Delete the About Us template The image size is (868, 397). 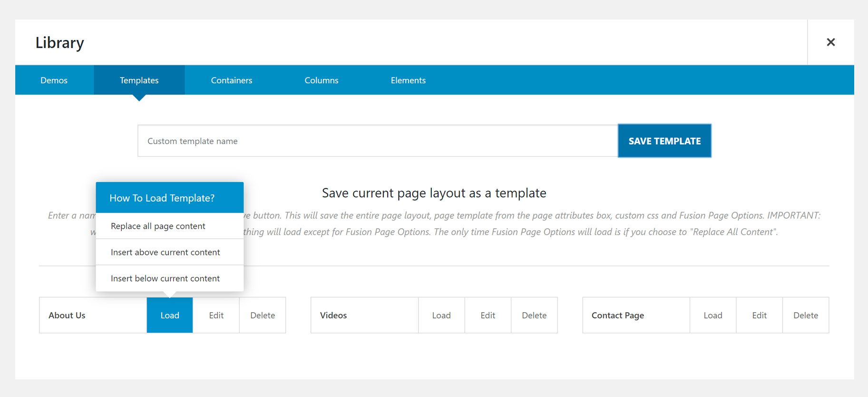point(263,315)
